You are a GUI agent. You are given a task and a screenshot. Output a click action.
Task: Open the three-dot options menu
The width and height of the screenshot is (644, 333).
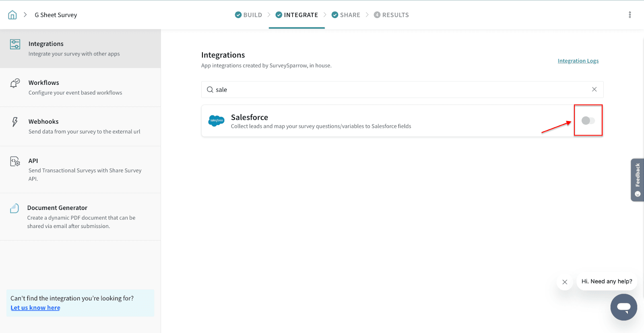630,15
